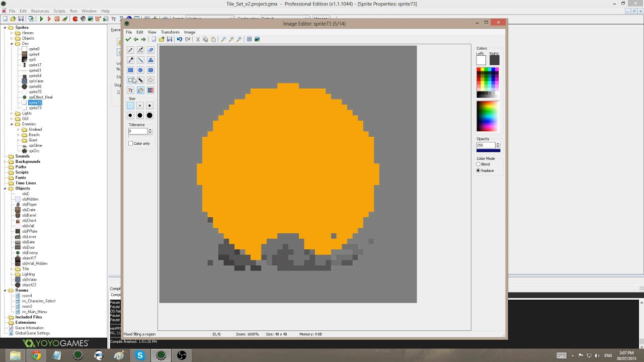Collapse the Des sprite folder

pos(12,44)
